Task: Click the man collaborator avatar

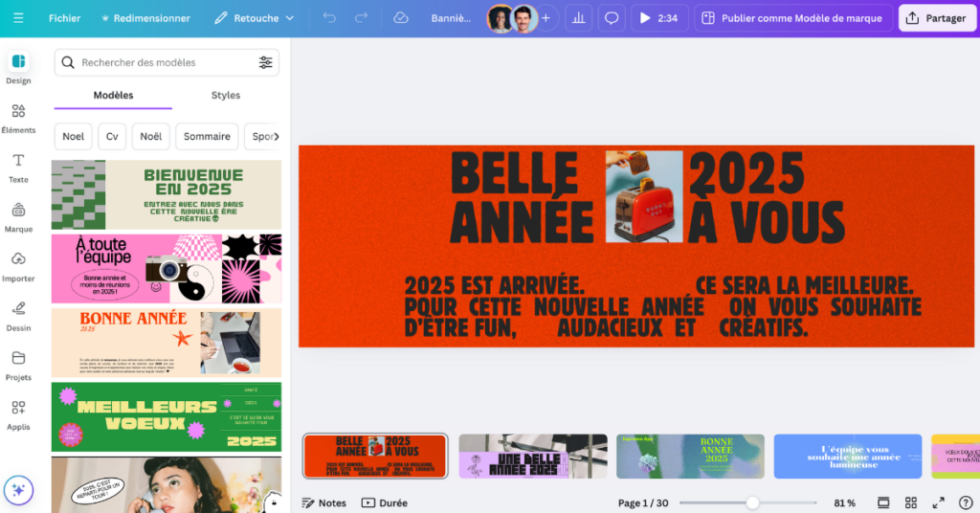Action: pyautogui.click(x=524, y=19)
